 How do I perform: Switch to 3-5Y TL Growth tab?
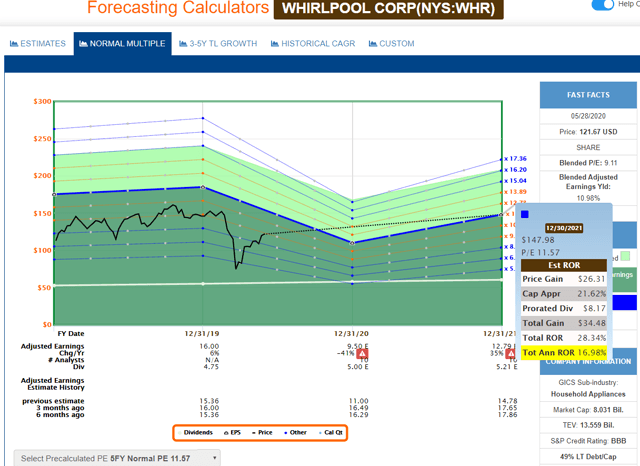click(x=218, y=44)
